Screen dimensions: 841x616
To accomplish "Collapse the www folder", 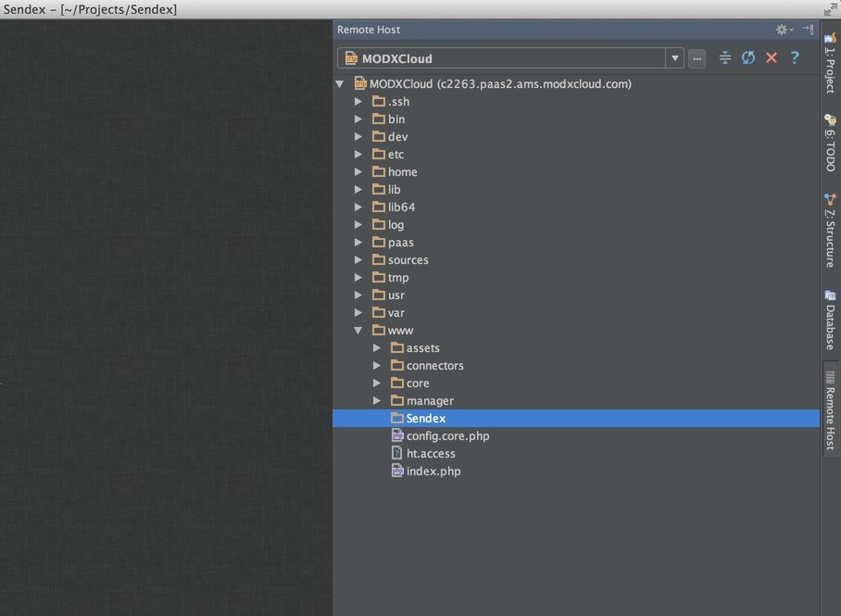I will (x=358, y=331).
